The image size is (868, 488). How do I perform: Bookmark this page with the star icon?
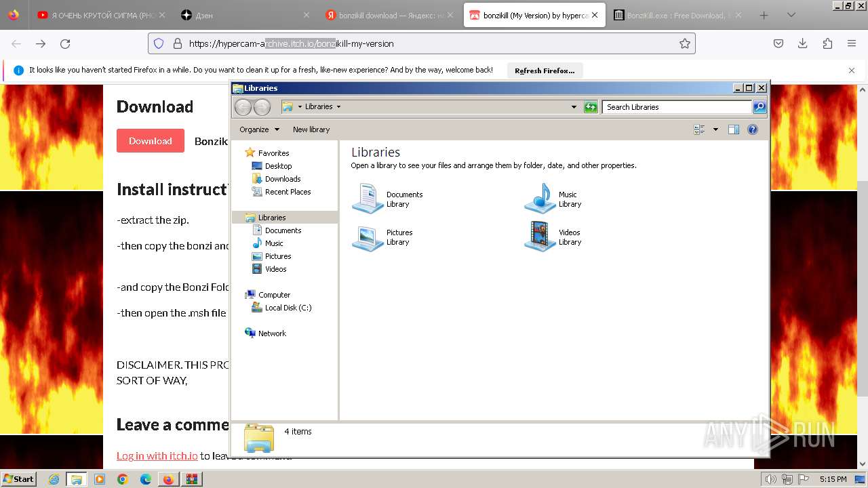pos(685,43)
